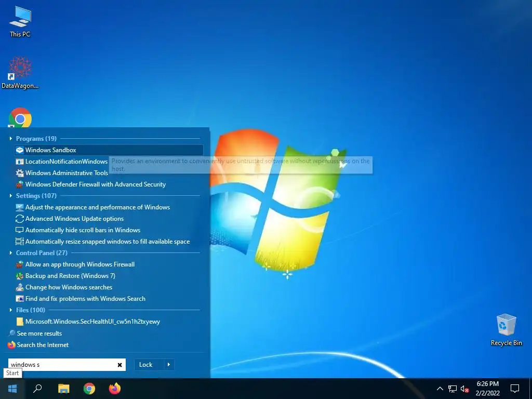Screen dimensions: 532x399
Task: Click the Control Panel (27) header text
Action: tap(42, 253)
